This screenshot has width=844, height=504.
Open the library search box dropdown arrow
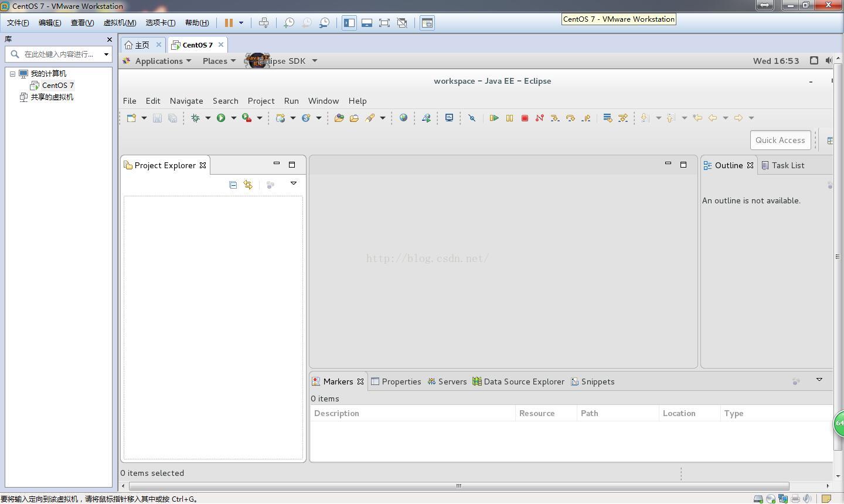(x=106, y=55)
